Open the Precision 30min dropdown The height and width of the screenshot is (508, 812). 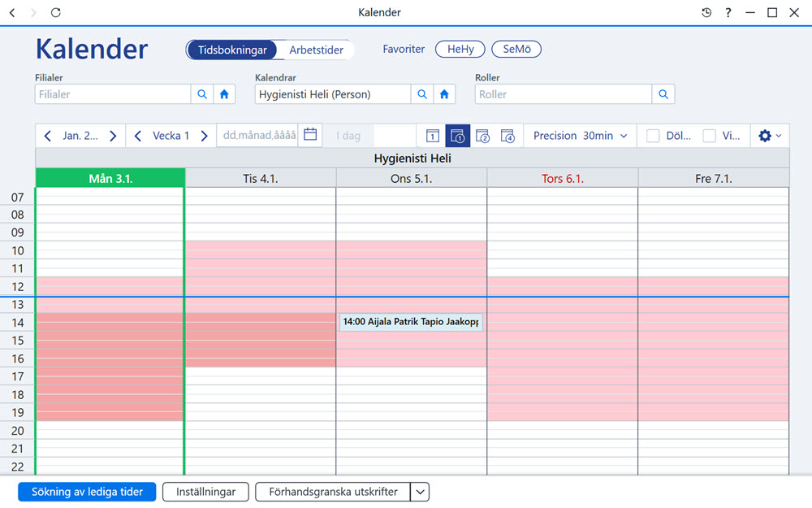coord(580,136)
